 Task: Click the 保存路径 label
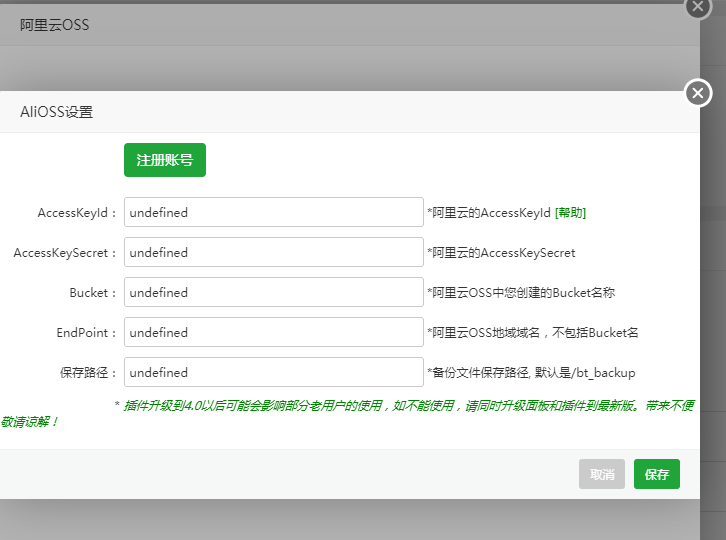click(x=88, y=373)
